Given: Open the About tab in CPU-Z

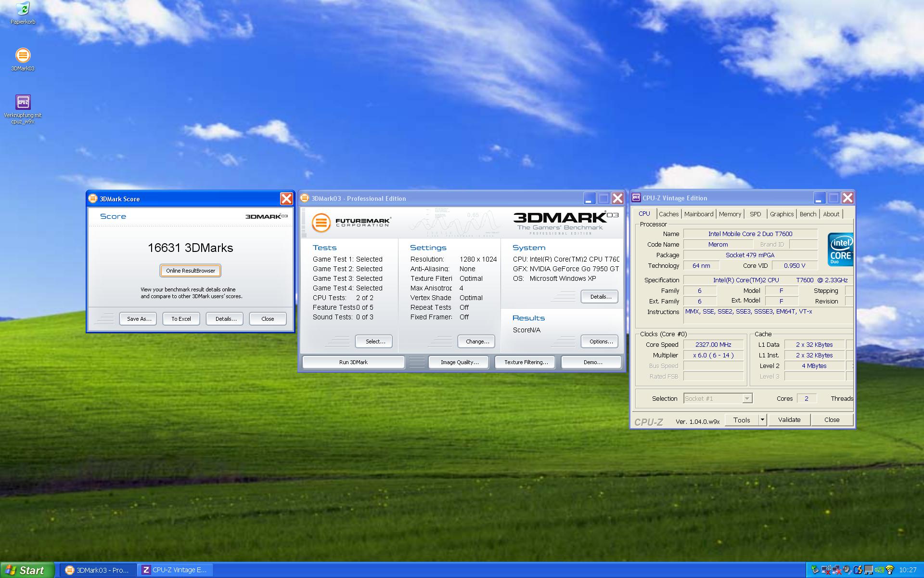Looking at the screenshot, I should coord(831,214).
